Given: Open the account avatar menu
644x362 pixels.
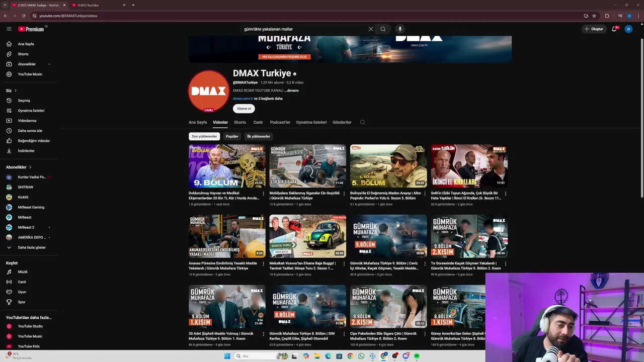Looking at the screenshot, I should (628, 29).
